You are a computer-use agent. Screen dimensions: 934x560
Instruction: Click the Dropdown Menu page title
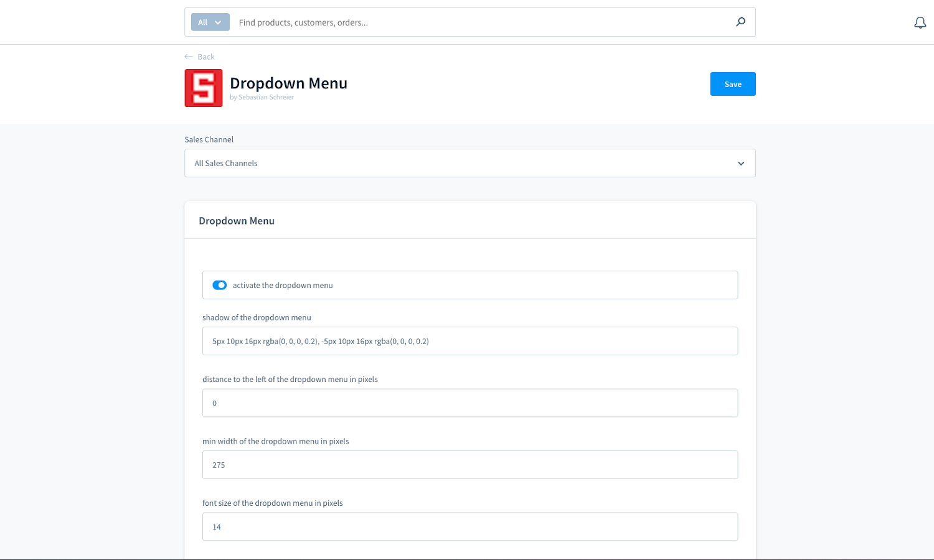point(288,83)
